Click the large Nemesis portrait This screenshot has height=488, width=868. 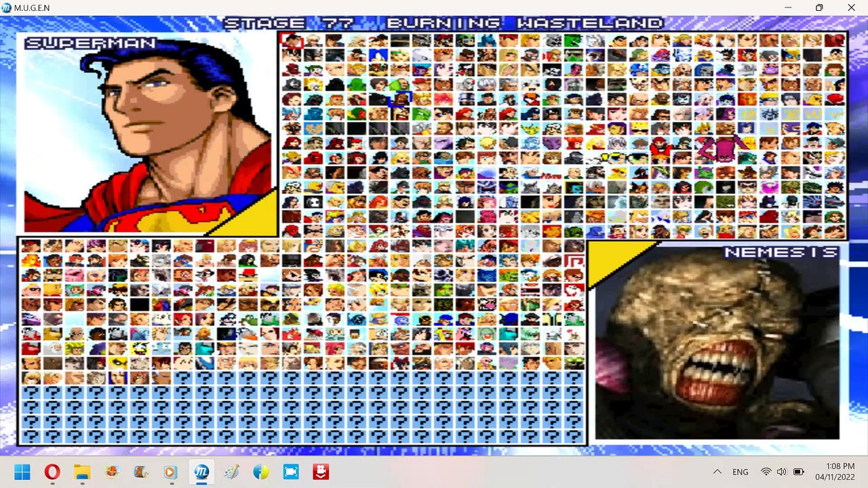pyautogui.click(x=717, y=342)
